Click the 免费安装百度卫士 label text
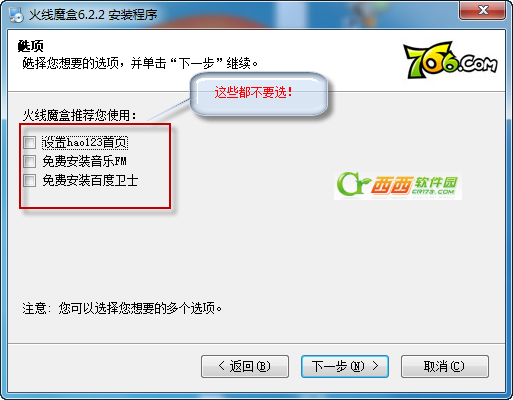This screenshot has height=400, width=513. 90,180
